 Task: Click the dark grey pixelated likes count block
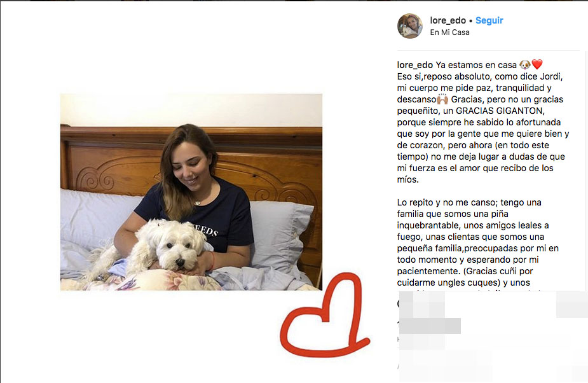(x=430, y=326)
